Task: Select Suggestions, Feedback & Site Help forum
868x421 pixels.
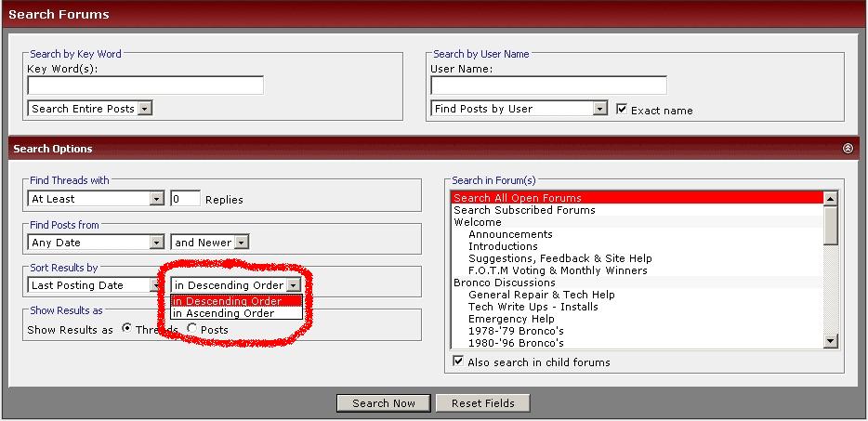Action: [x=638, y=258]
